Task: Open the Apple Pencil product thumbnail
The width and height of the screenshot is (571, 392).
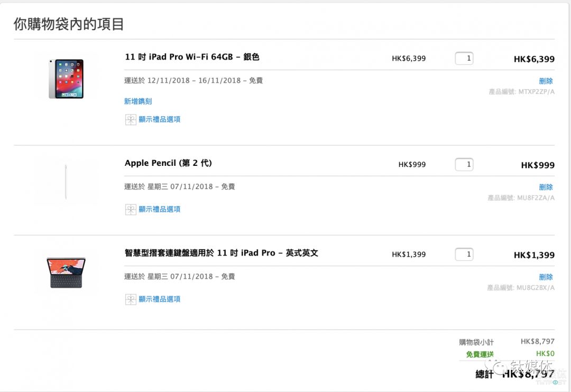Action: point(66,182)
